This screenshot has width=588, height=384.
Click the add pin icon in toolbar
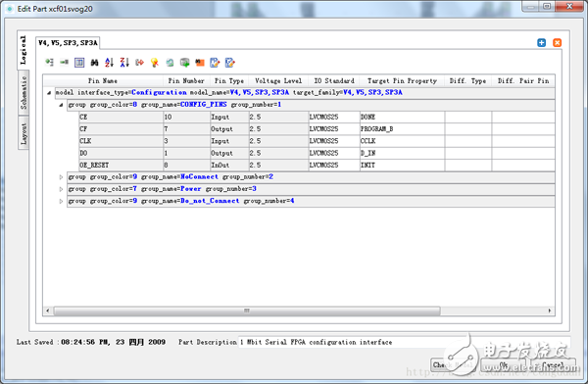pyautogui.click(x=65, y=63)
